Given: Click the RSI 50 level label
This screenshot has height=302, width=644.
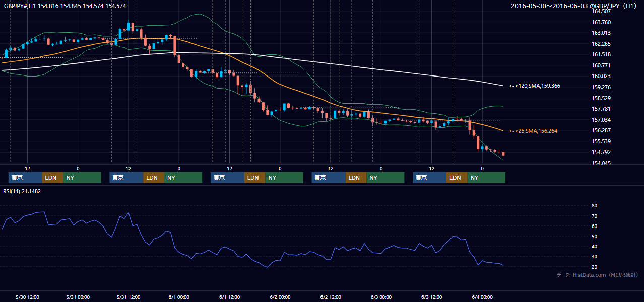Looking at the screenshot, I should tap(594, 236).
